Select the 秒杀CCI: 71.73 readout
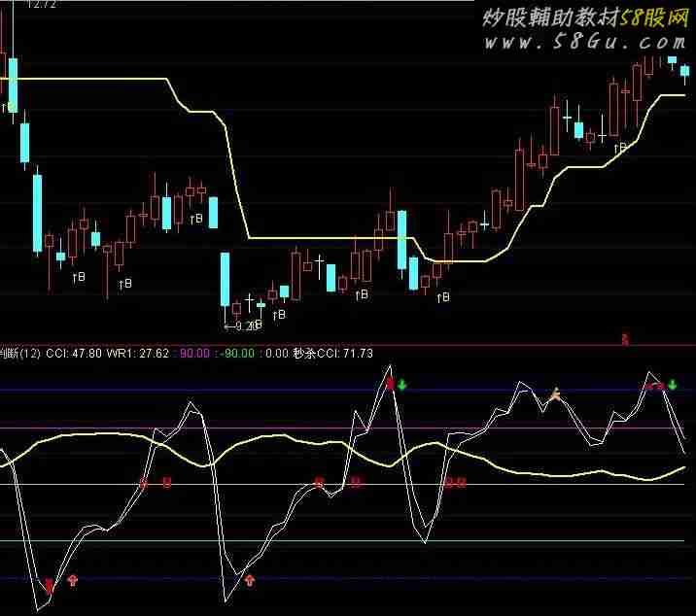Viewport: 696px width, 616px height. [x=332, y=354]
